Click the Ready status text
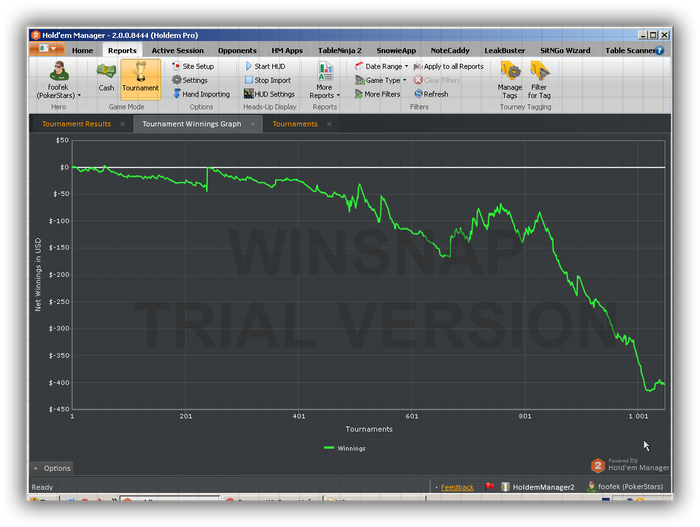Image resolution: width=700 pixels, height=527 pixels. click(x=42, y=487)
